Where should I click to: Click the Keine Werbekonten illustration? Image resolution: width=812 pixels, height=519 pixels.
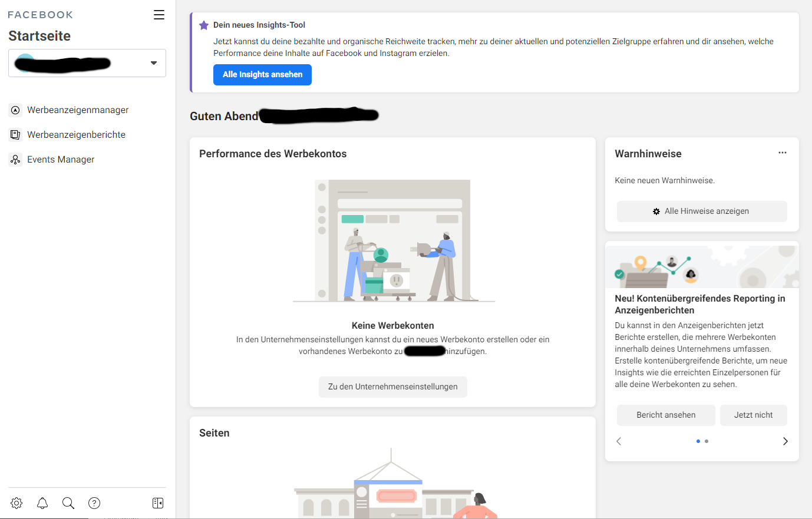click(394, 241)
